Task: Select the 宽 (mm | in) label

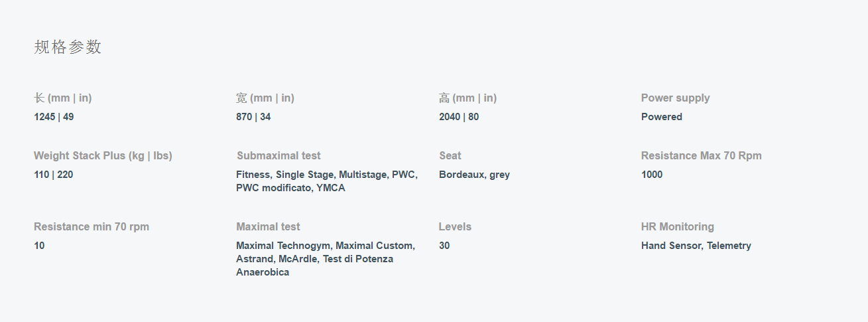Action: point(265,98)
